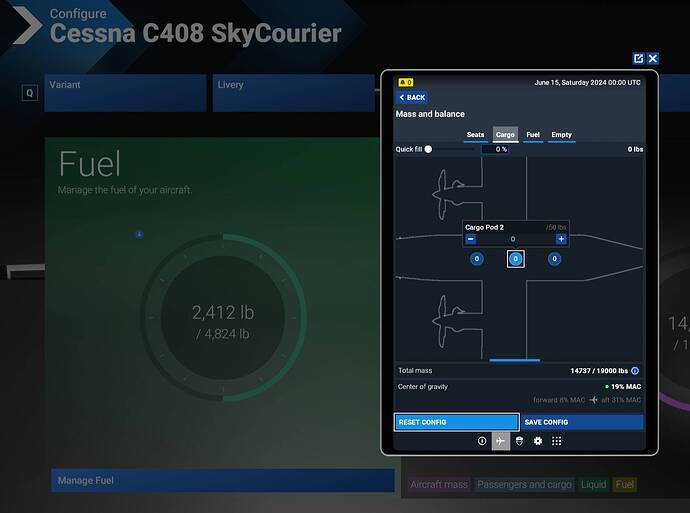This screenshot has height=513, width=690.
Task: Click the 14737 / 19000 lbs total mass value
Action: [x=599, y=371]
